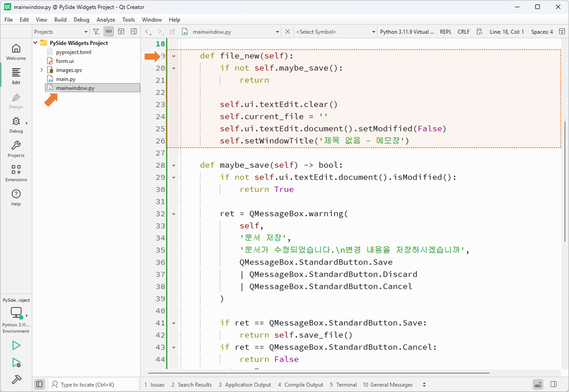Viewport: 569px width, 392px height.
Task: Click the Python 3.11.9 Virtual interpreter button
Action: click(x=407, y=32)
